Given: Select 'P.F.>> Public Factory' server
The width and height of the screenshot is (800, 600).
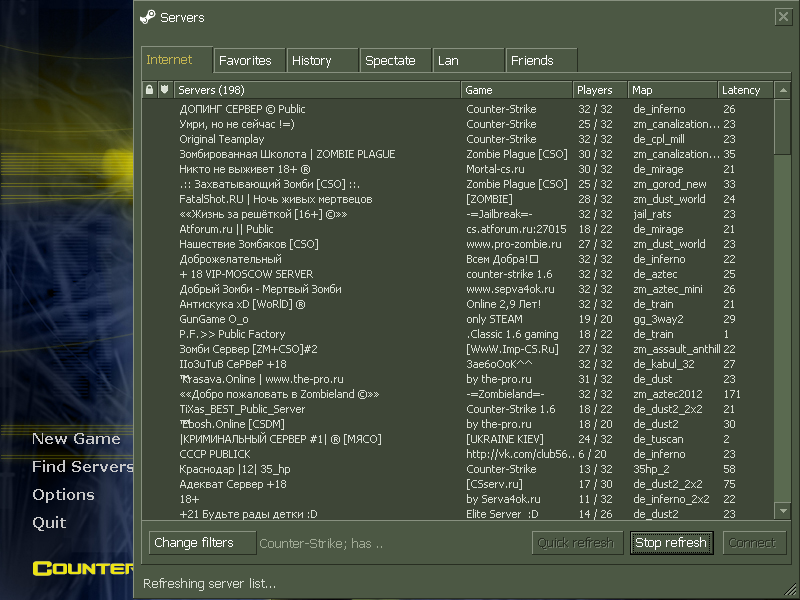Looking at the screenshot, I should click(458, 334).
